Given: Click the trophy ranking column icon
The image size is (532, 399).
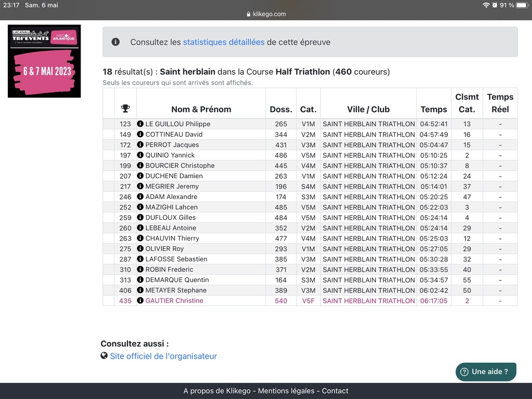Looking at the screenshot, I should 125,109.
